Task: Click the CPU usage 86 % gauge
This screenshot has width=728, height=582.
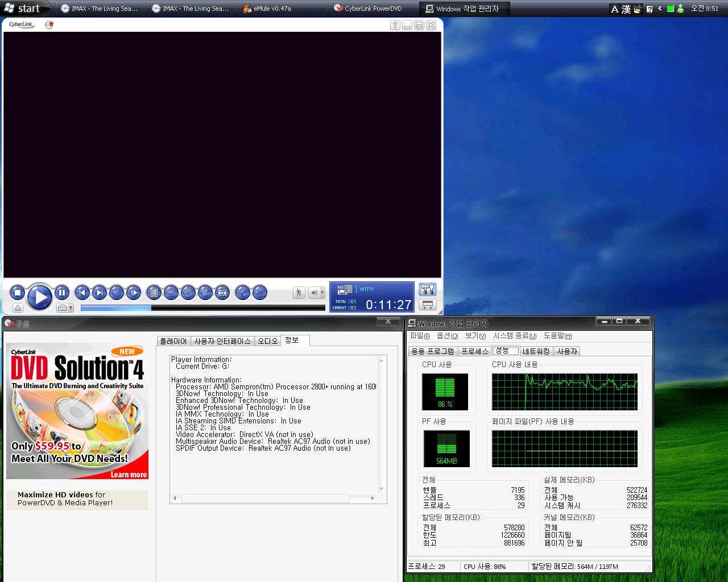Action: pyautogui.click(x=445, y=392)
